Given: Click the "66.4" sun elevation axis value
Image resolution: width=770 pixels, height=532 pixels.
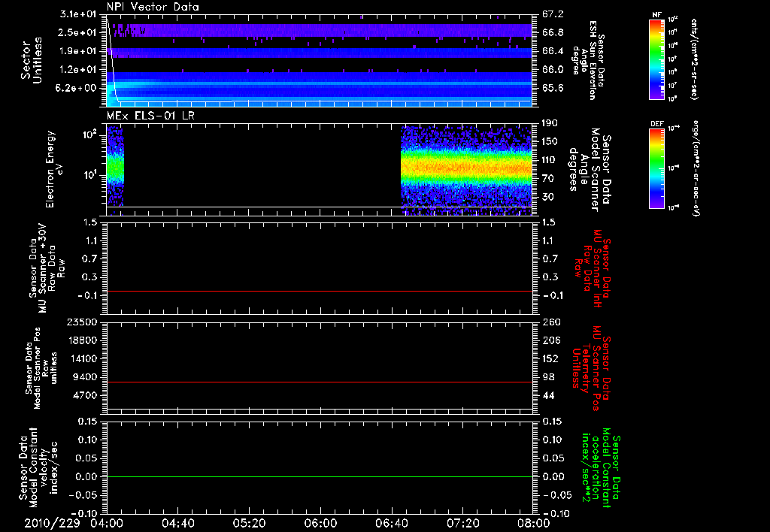Looking at the screenshot, I should [x=553, y=51].
